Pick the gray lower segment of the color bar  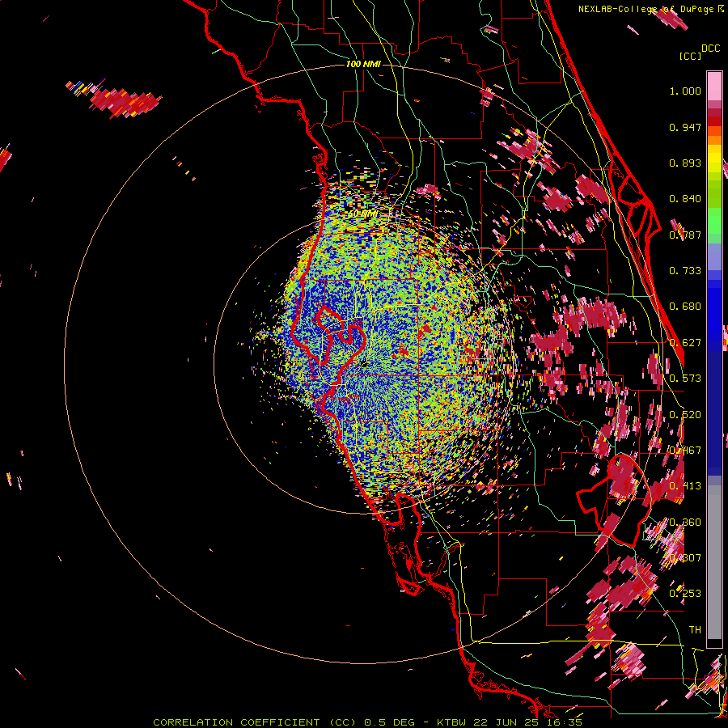click(x=714, y=562)
